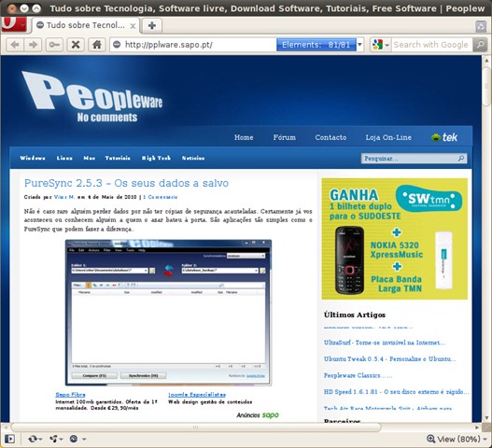This screenshot has width=492, height=448.
Task: Open the Tutoriais category
Action: (x=118, y=158)
